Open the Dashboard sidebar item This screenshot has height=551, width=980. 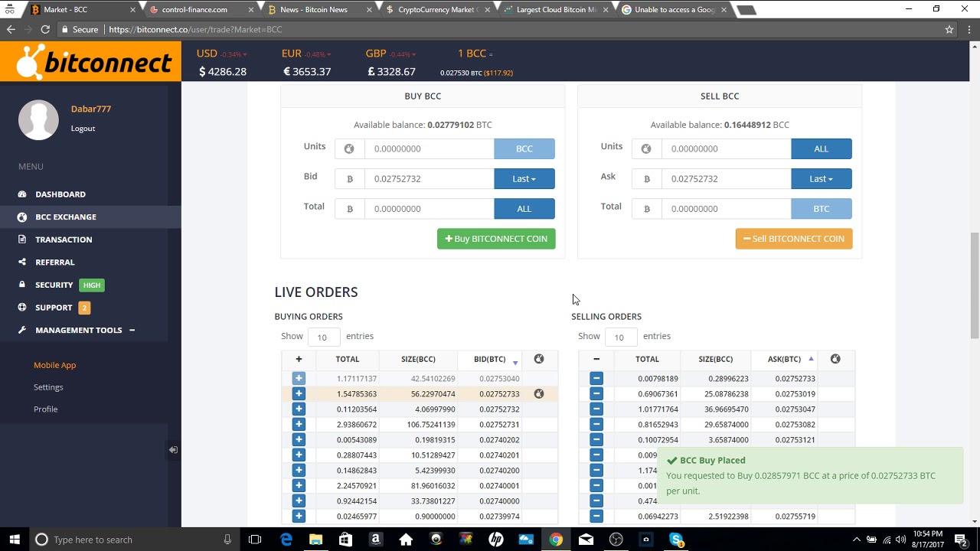pos(60,194)
